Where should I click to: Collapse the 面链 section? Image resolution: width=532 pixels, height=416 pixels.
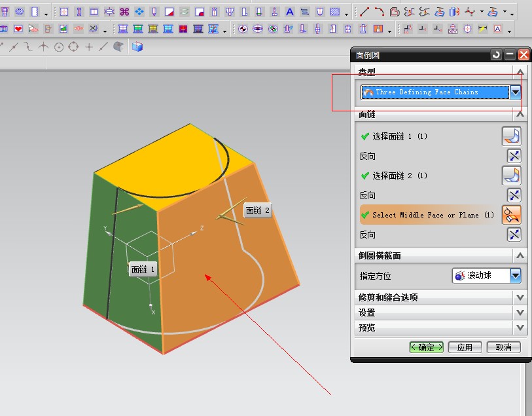pyautogui.click(x=520, y=115)
